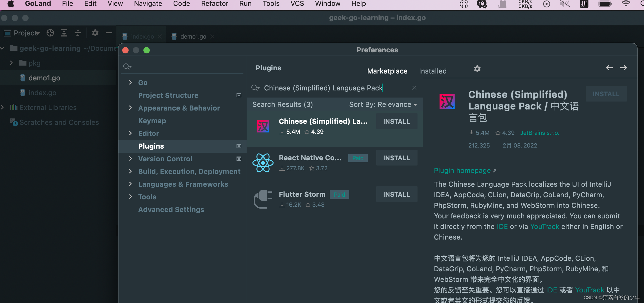Switch to the Installed tab
Viewport: 644px width, 303px height.
(x=433, y=71)
